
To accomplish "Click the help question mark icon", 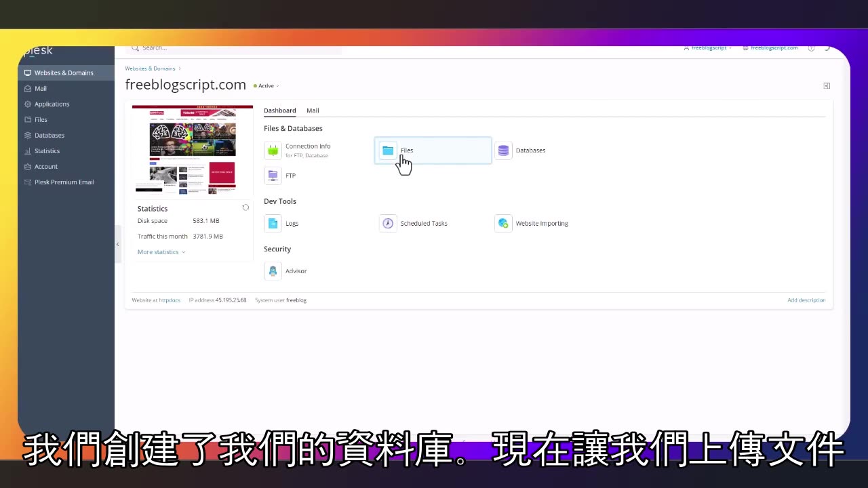I will [811, 48].
